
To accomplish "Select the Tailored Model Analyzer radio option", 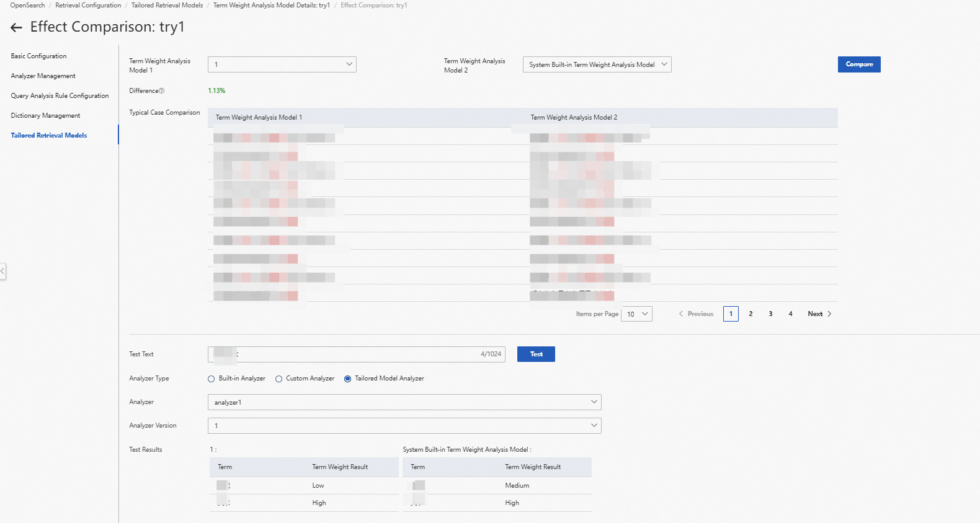I will tap(347, 379).
